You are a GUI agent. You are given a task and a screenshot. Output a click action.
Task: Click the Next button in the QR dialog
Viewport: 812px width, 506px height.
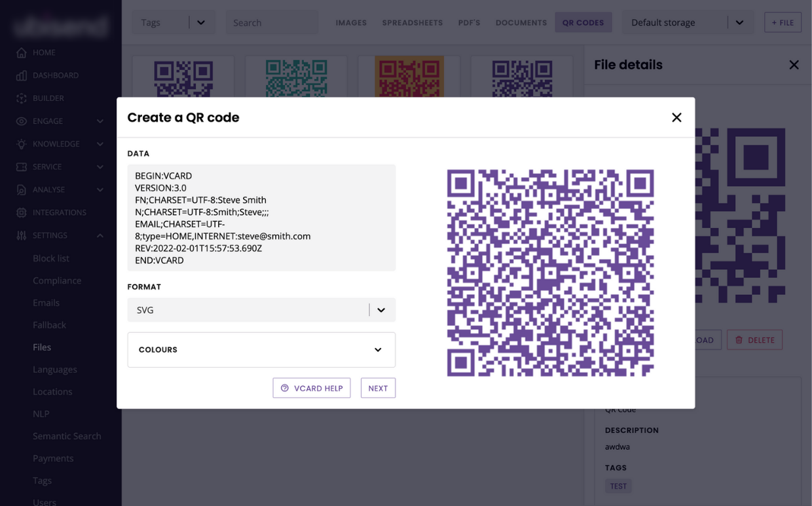point(378,387)
